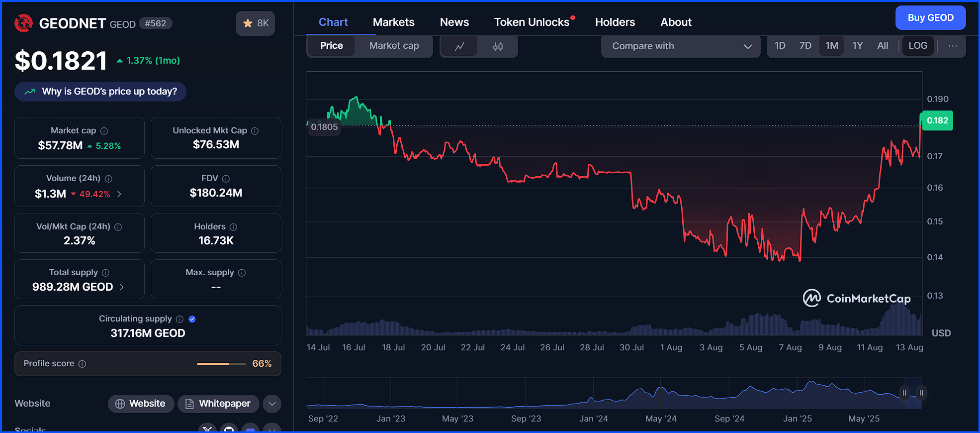Viewport: 980px width, 433px height.
Task: Expand Total supply details chevron
Action: 122,287
